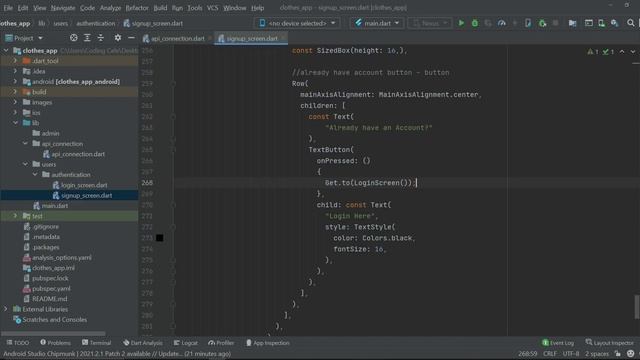640x360 pixels.
Task: Click the UTF-8 encoding setting
Action: 571,354
